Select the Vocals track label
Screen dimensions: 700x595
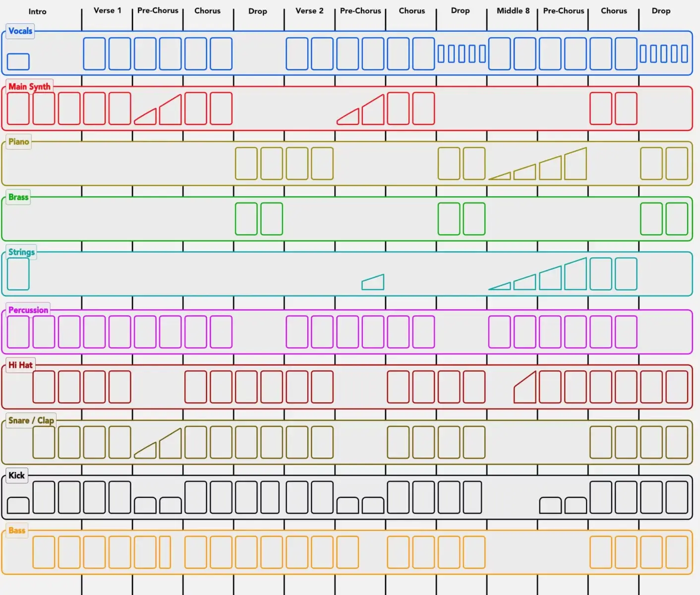click(x=20, y=31)
